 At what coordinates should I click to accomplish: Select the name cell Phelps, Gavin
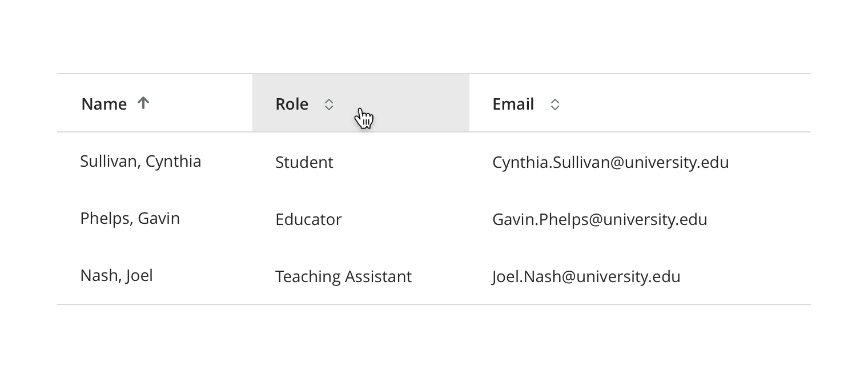130,218
